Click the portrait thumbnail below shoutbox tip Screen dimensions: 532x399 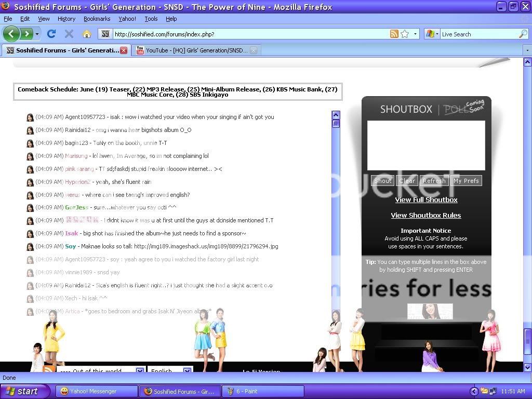coord(430,312)
